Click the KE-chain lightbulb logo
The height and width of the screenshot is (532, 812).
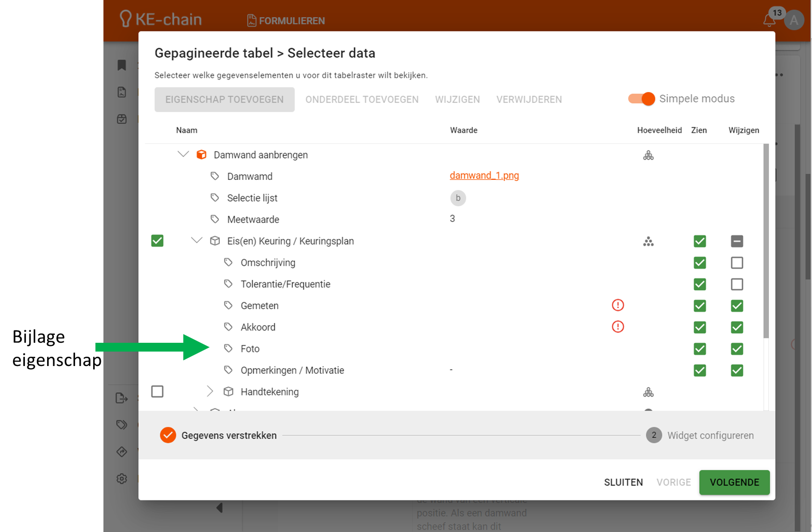[x=126, y=19]
